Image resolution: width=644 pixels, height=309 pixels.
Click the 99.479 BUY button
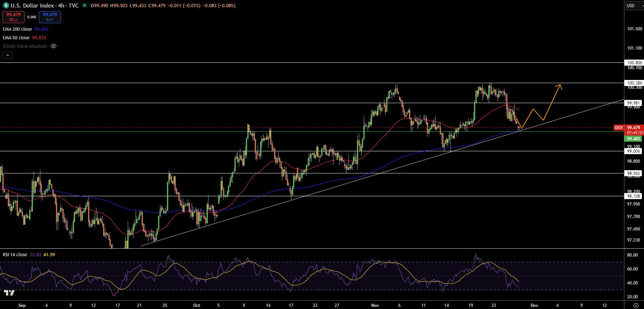50,17
